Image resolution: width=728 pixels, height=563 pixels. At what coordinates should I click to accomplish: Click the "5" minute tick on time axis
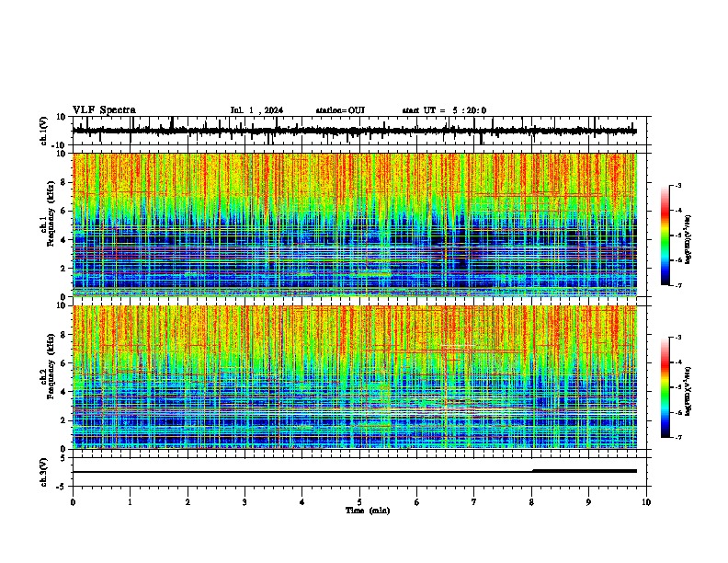359,502
